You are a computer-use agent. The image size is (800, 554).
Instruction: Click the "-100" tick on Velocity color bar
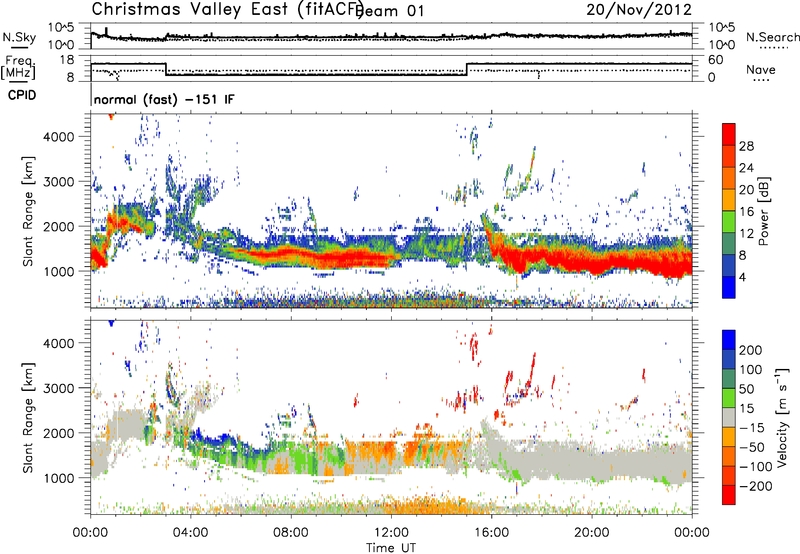coord(756,467)
